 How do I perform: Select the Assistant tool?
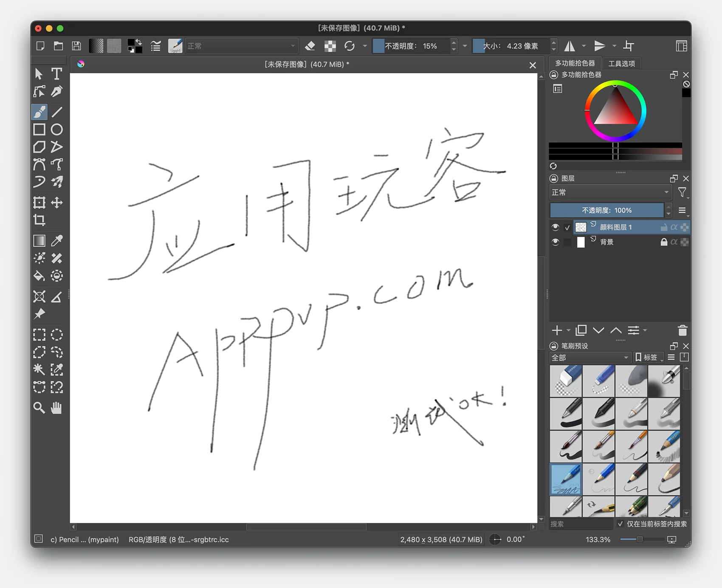click(39, 297)
